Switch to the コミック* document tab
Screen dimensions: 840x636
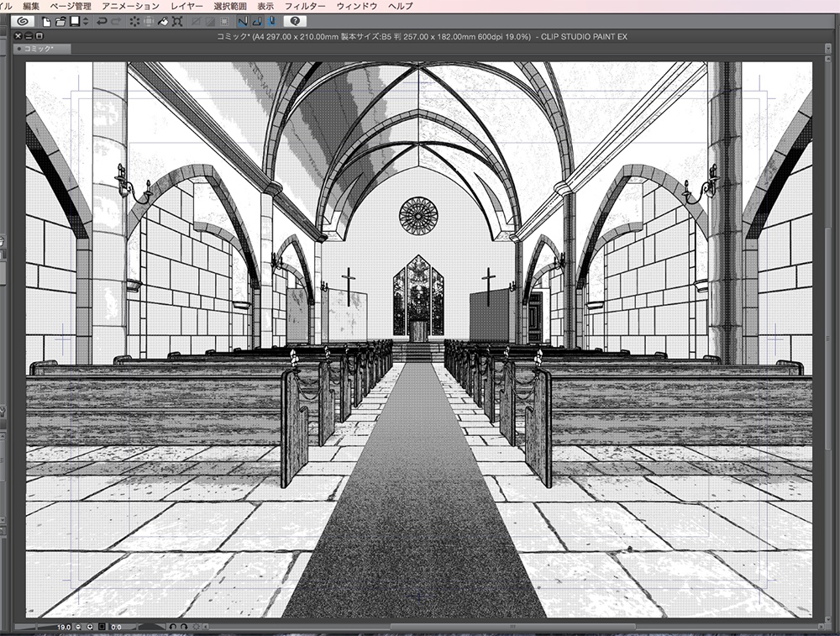(42, 49)
